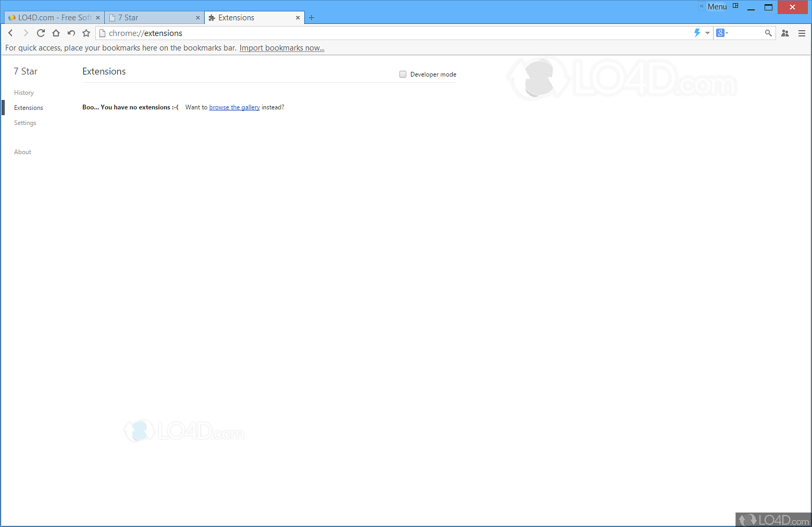Reload the current page
Screen dimensions: 812x527
[x=41, y=33]
